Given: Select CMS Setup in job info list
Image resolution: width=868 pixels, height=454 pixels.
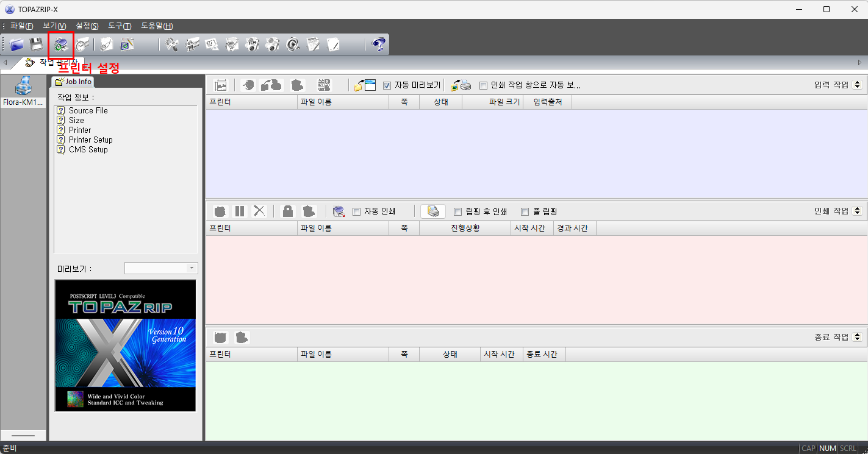Looking at the screenshot, I should coord(82,149).
